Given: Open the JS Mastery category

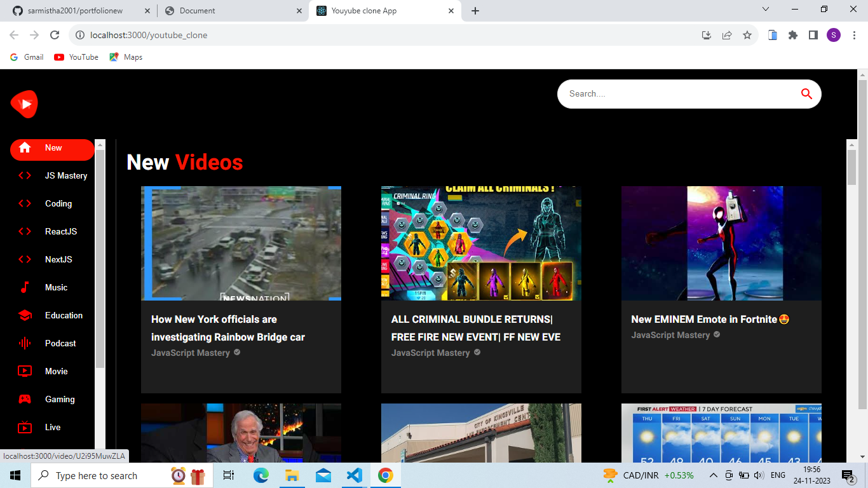Looking at the screenshot, I should [52, 175].
